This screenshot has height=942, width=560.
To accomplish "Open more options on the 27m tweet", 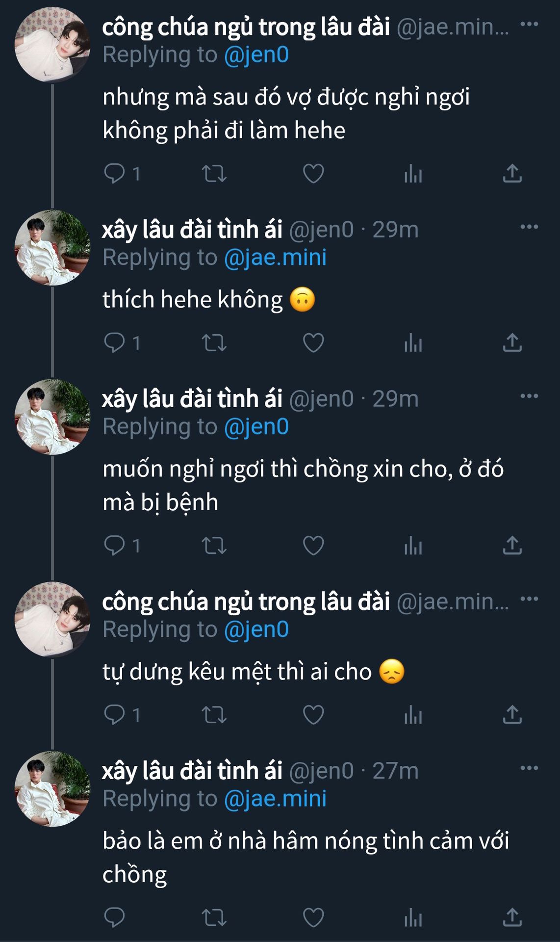I will pyautogui.click(x=529, y=768).
